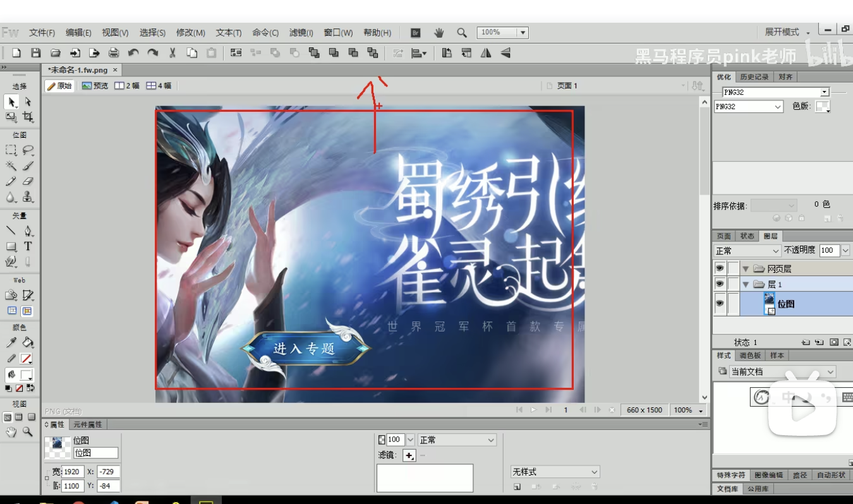Select the Line tool
853x504 pixels.
[x=11, y=231]
